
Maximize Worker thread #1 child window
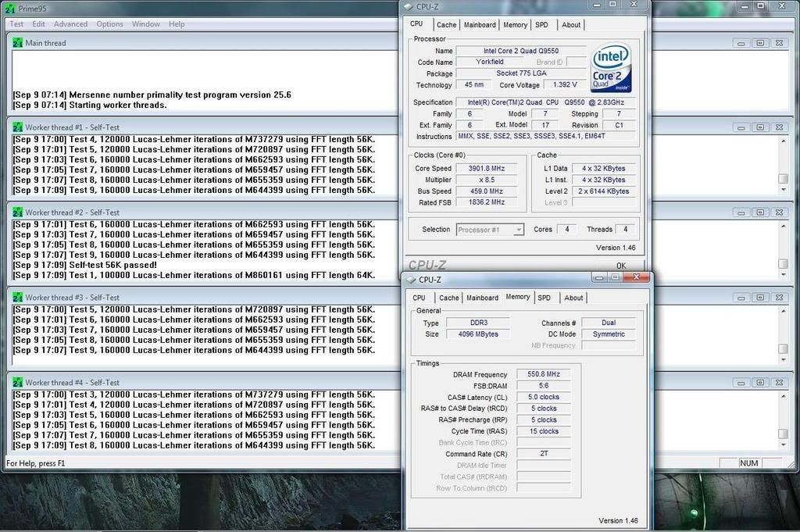[759, 127]
